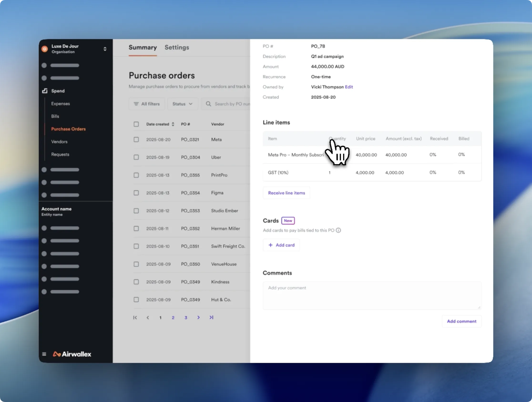Screen dimensions: 532x402
Task: Click the hamburger menu icon beside Airwallex logo
Action: [44, 354]
